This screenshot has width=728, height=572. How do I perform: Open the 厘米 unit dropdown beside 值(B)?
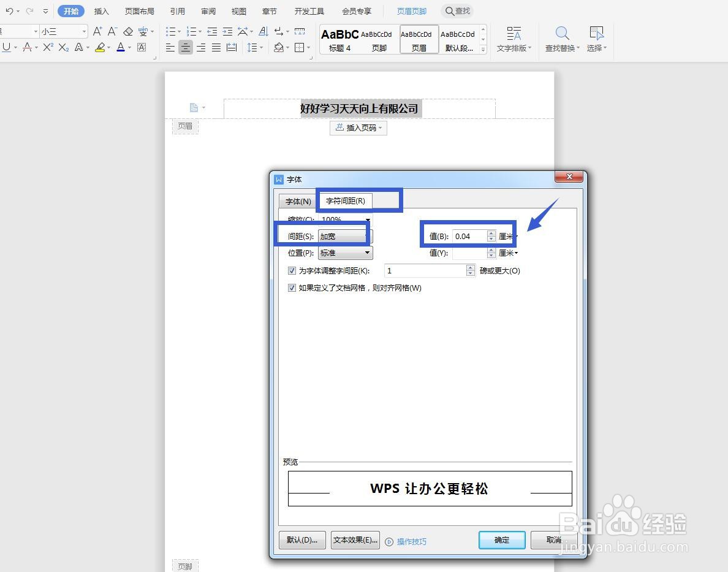click(x=507, y=235)
